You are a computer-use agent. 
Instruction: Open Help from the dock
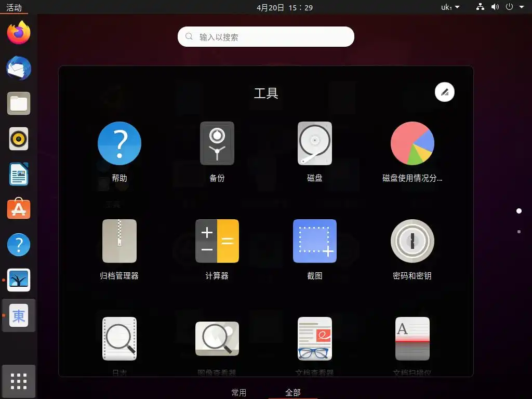[x=19, y=245]
